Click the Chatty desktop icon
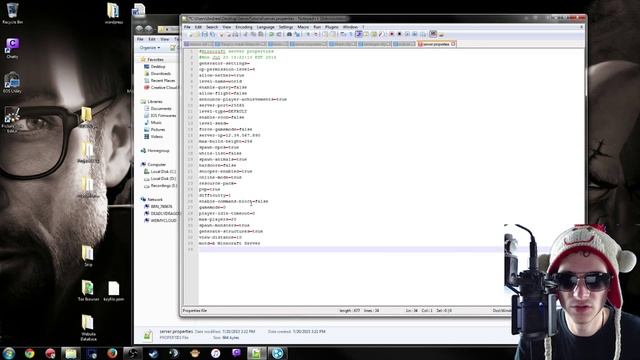Viewport: 640px width, 360px height. (x=12, y=48)
